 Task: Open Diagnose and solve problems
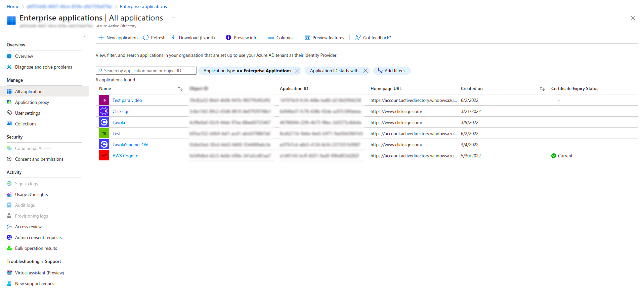coord(44,67)
